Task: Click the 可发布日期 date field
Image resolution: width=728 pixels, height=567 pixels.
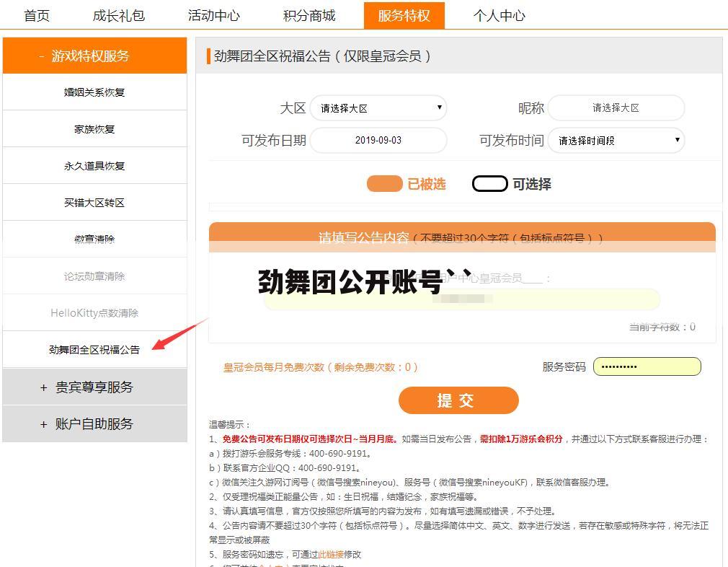Action: (x=378, y=140)
